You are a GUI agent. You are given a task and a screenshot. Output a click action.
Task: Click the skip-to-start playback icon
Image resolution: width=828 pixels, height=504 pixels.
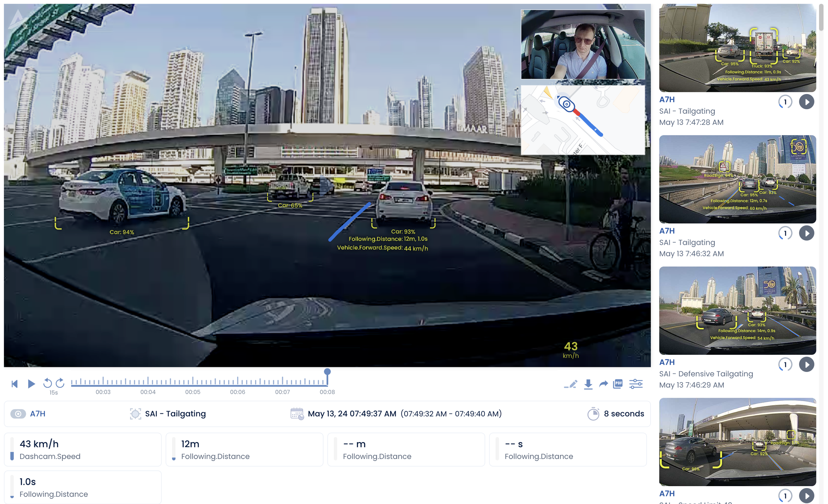15,384
